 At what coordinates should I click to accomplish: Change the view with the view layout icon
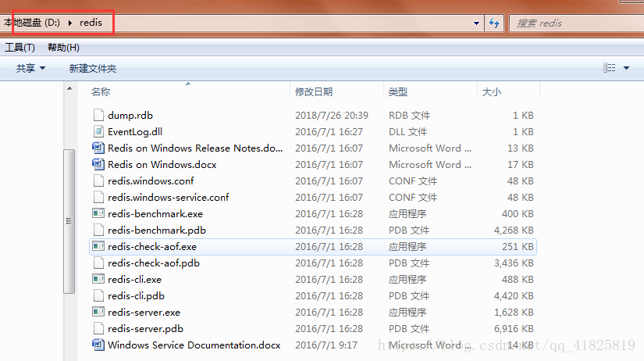(x=609, y=68)
